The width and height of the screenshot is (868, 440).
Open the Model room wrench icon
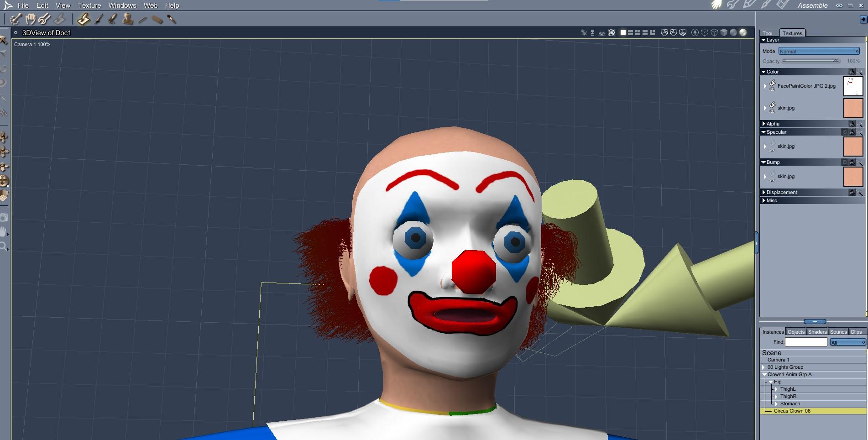[733, 5]
